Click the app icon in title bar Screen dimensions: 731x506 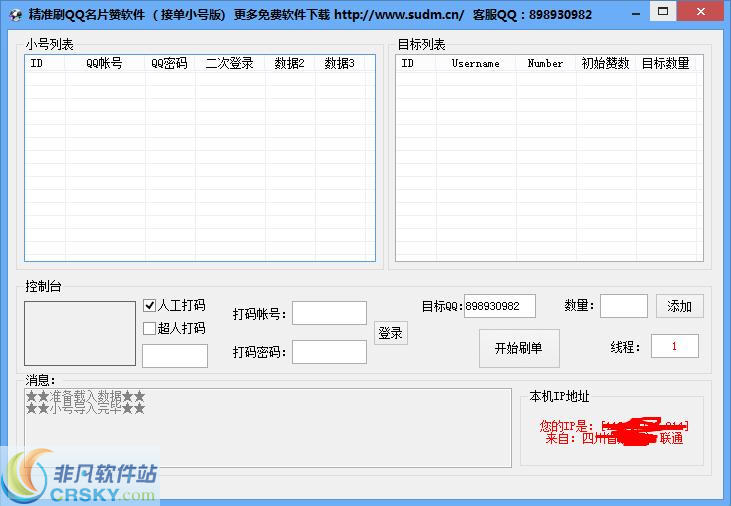coord(14,14)
